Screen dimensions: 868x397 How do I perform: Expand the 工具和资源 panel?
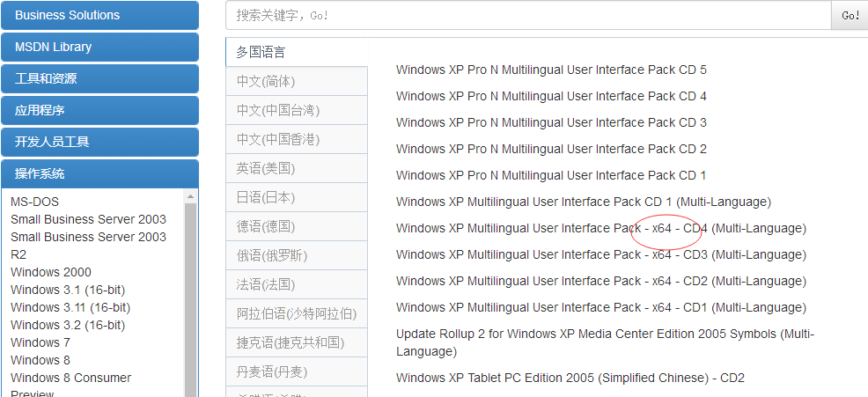(x=99, y=78)
